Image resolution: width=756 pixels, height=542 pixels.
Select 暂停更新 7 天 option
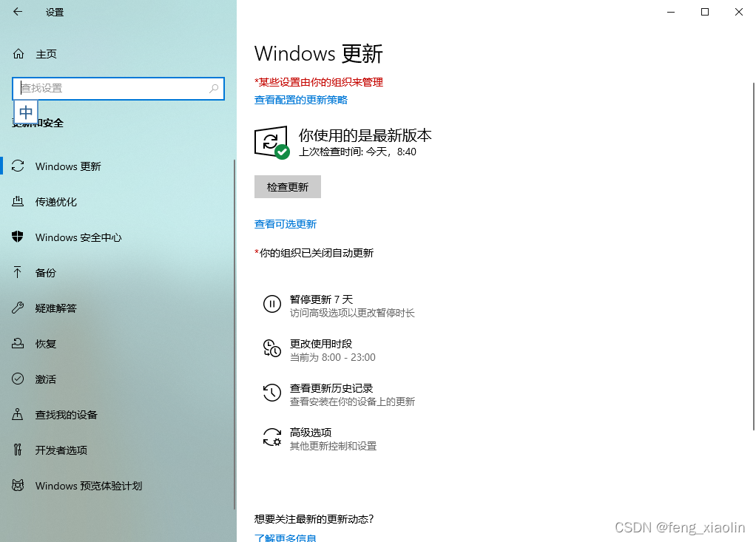[339, 306]
